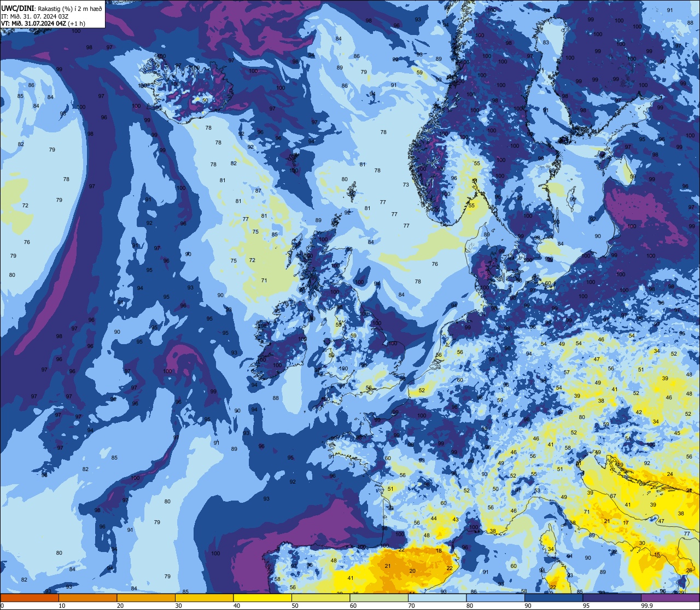Click the 'Rakastig (%) í 2 m hæð' label

tap(70, 9)
